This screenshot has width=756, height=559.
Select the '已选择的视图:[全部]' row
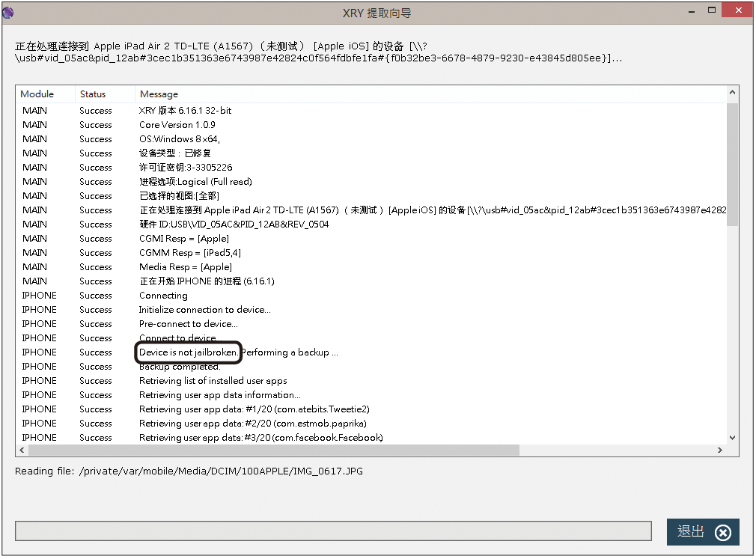click(x=371, y=196)
